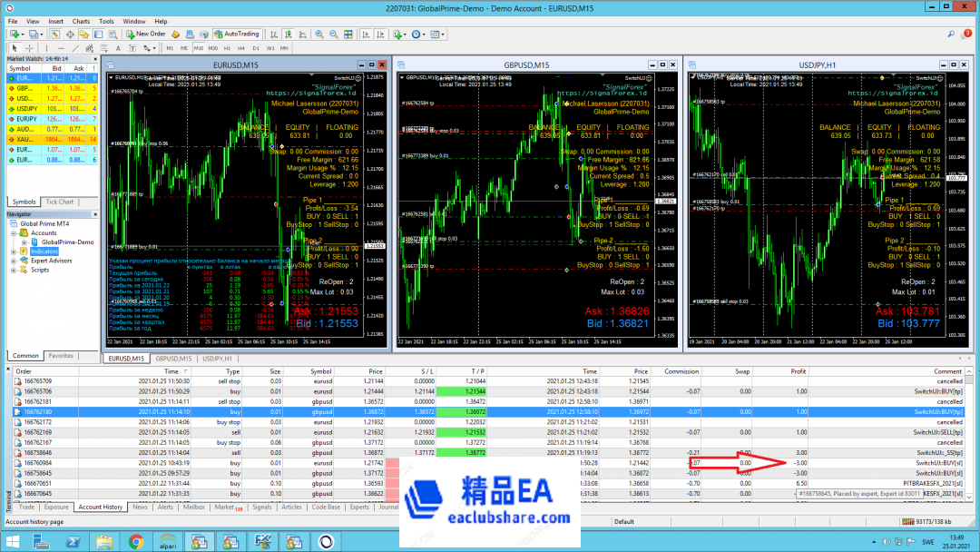Collapse the Accounts tree node
The width and height of the screenshot is (980, 552).
tap(13, 233)
